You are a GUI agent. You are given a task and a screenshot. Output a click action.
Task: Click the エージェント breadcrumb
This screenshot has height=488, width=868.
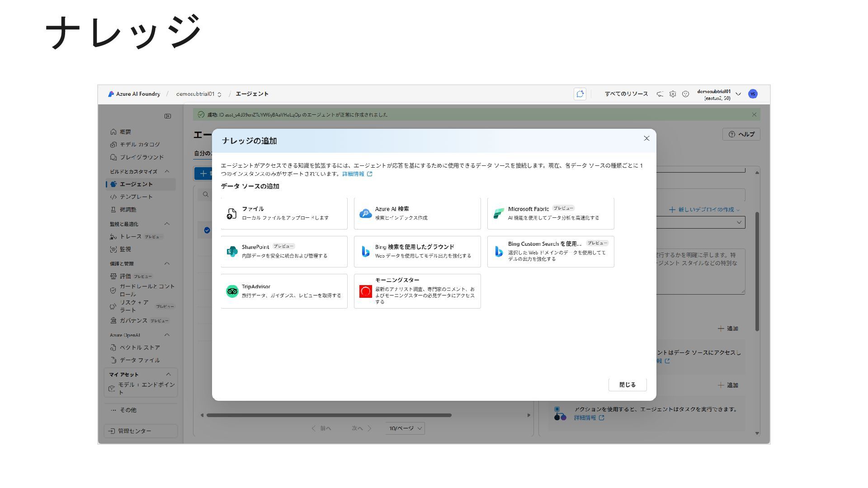tap(252, 94)
